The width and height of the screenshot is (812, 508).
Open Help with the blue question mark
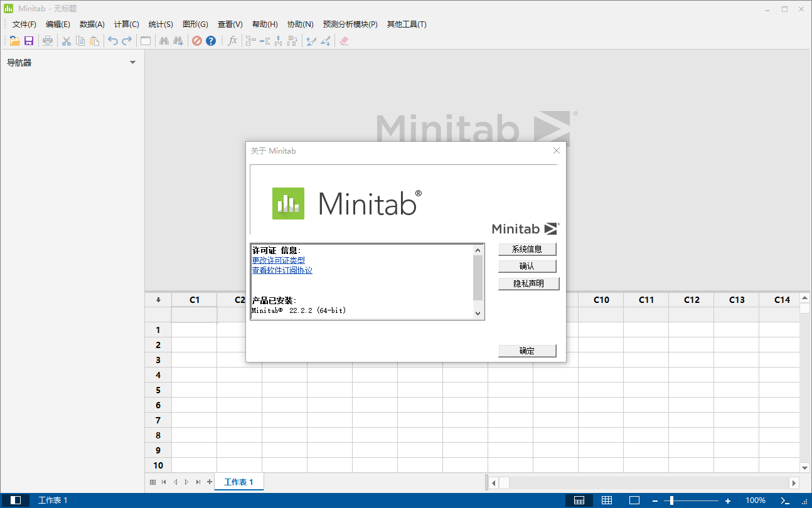pyautogui.click(x=211, y=41)
